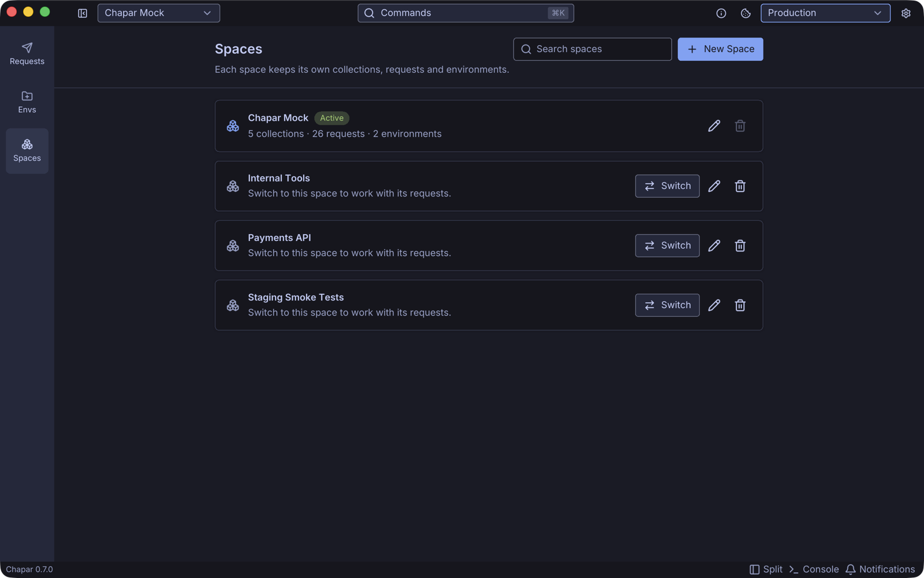This screenshot has height=578, width=924.
Task: Open the theme palette icon
Action: pos(746,13)
